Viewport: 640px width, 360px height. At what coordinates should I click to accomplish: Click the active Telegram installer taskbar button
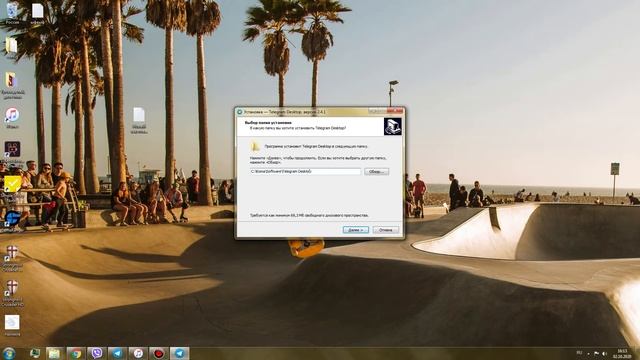[180, 353]
